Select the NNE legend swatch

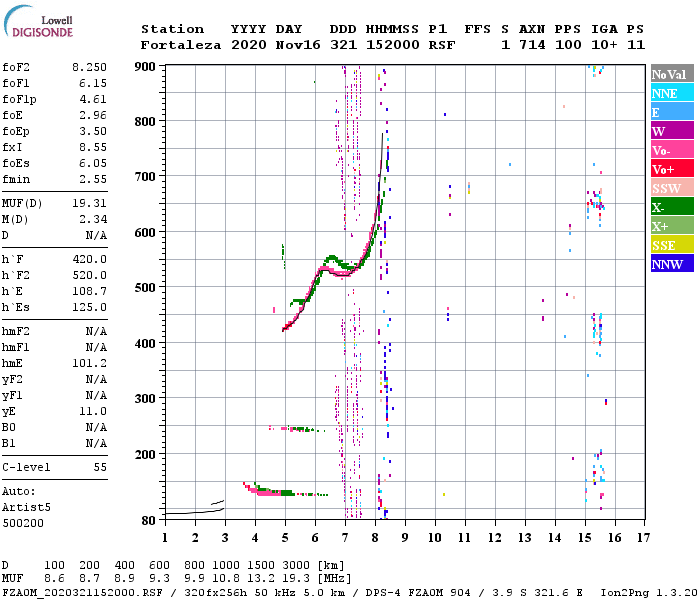[672, 93]
